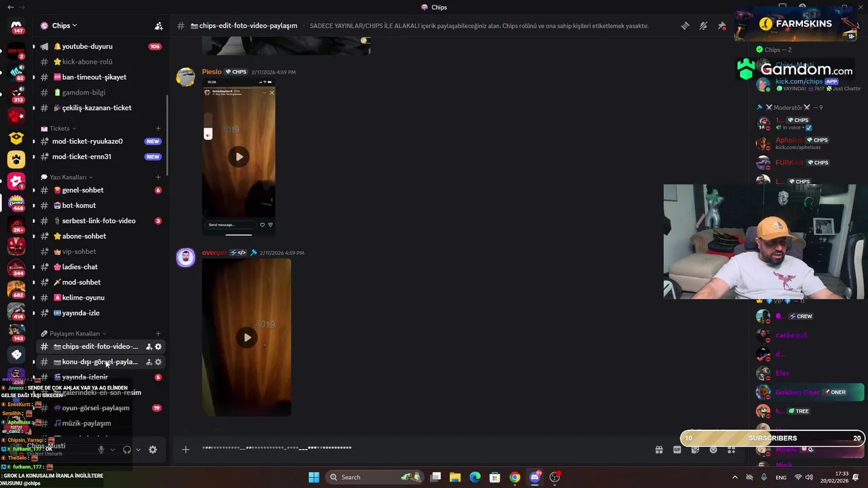
Task: Open member Efes in member list
Action: coord(807,373)
